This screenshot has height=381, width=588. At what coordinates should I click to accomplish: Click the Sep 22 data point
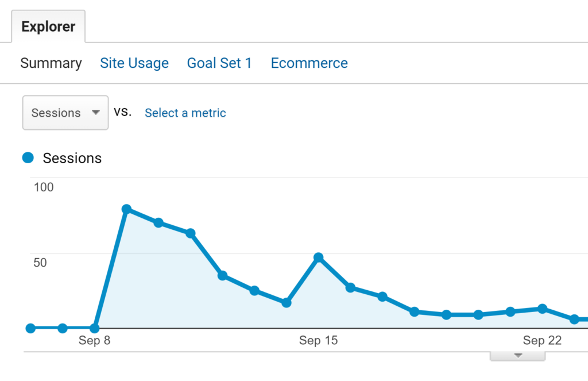pos(542,309)
